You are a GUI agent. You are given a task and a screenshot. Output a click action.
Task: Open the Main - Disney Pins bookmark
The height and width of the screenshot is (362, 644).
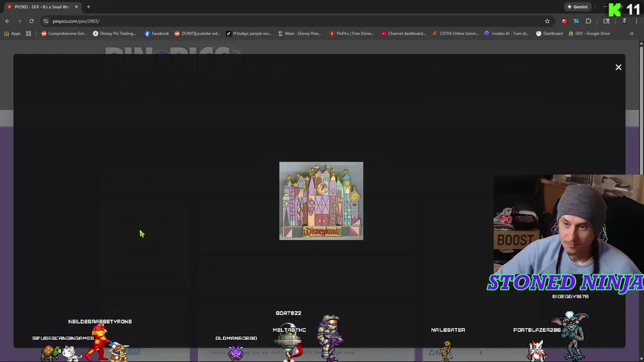(299, 34)
